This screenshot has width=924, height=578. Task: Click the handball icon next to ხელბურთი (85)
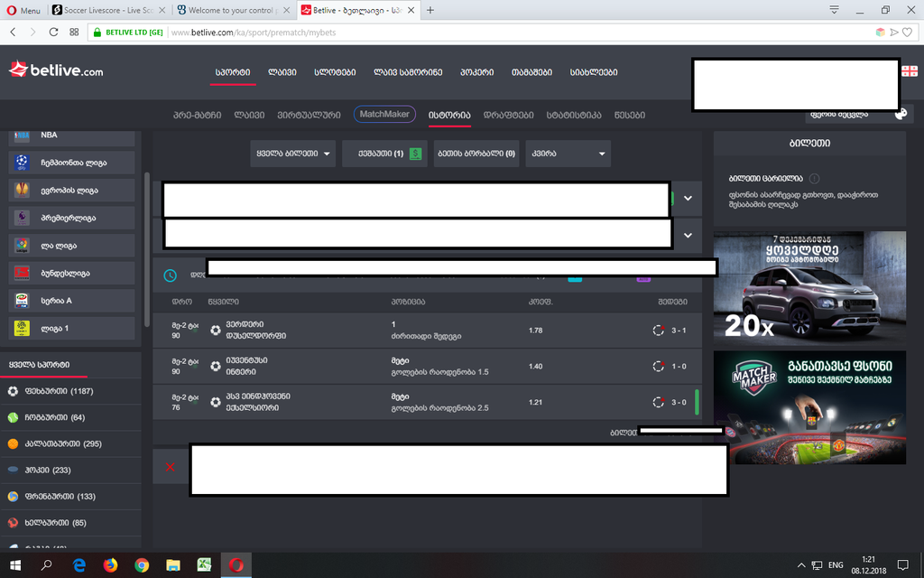click(x=13, y=523)
